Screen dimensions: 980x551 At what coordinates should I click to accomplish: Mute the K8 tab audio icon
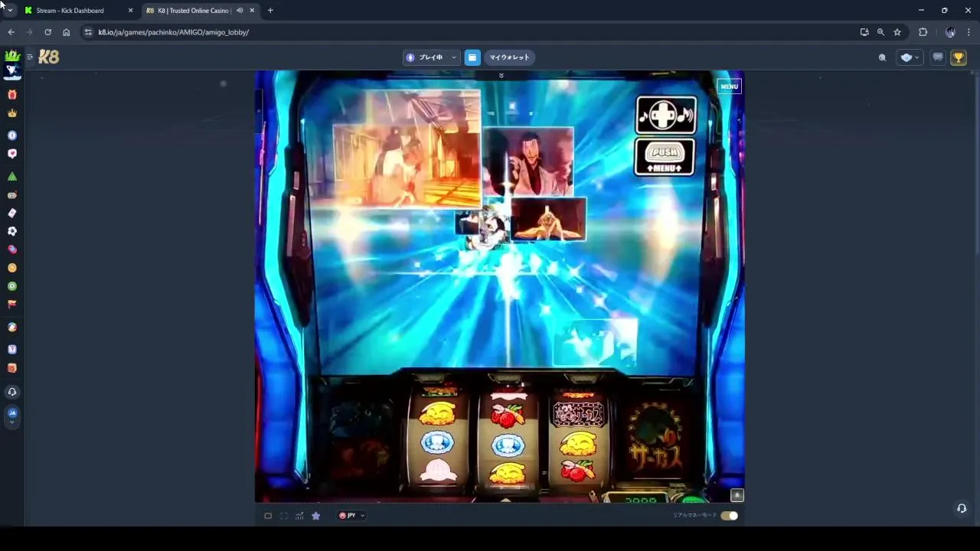coord(240,11)
